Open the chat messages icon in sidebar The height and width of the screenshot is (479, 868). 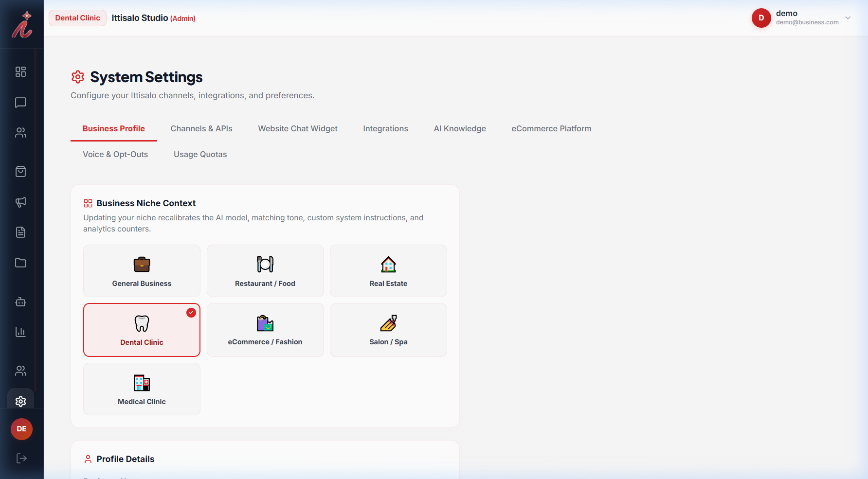pyautogui.click(x=20, y=103)
